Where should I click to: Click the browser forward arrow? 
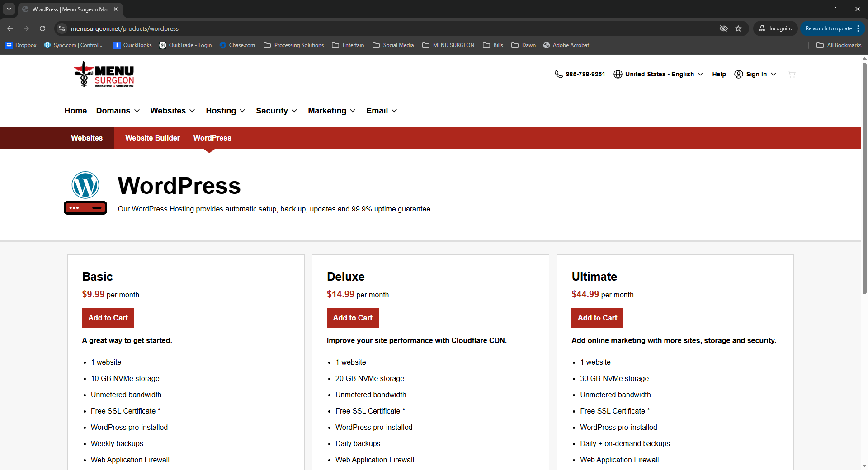click(x=26, y=28)
